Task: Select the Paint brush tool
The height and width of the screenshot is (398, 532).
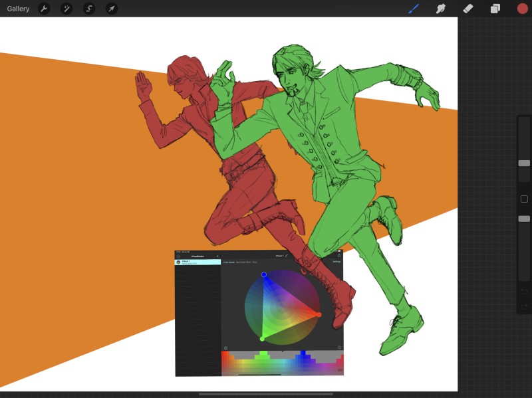Action: point(414,9)
